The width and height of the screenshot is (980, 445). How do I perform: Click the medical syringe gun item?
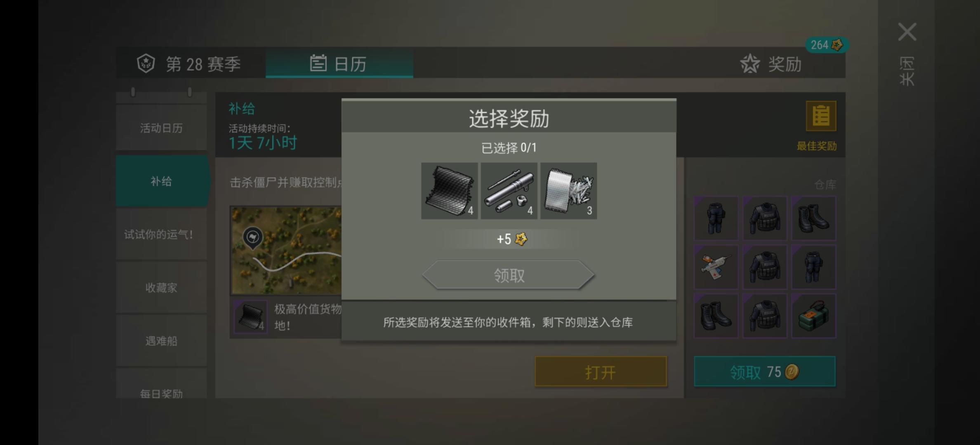click(x=716, y=267)
